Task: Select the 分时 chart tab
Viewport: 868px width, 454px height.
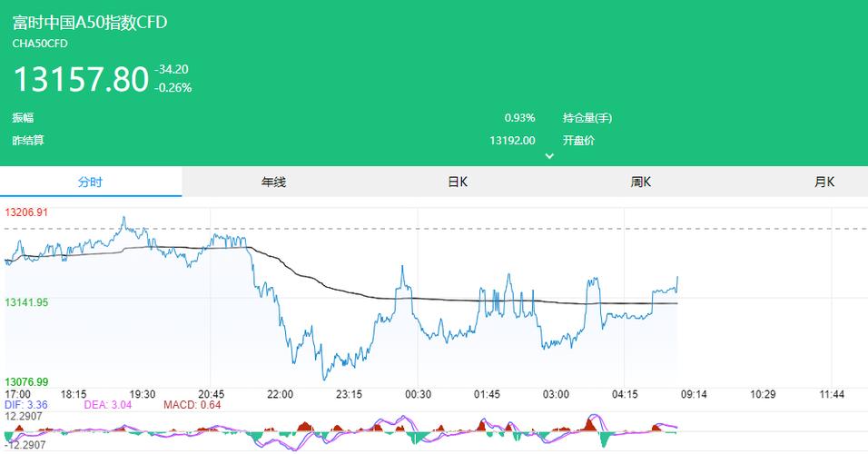Action: (90, 182)
